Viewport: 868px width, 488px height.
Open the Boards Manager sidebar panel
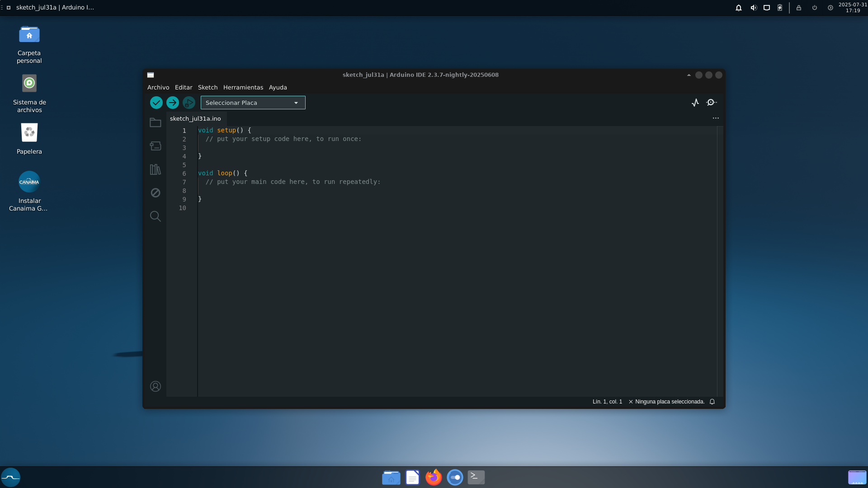(156, 146)
